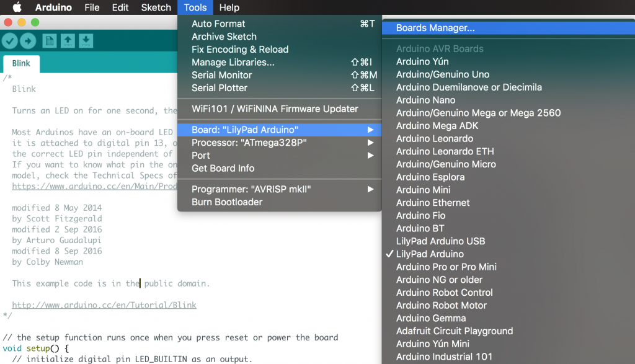
Task: Click the Save sketch toolbar icon
Action: tap(86, 41)
